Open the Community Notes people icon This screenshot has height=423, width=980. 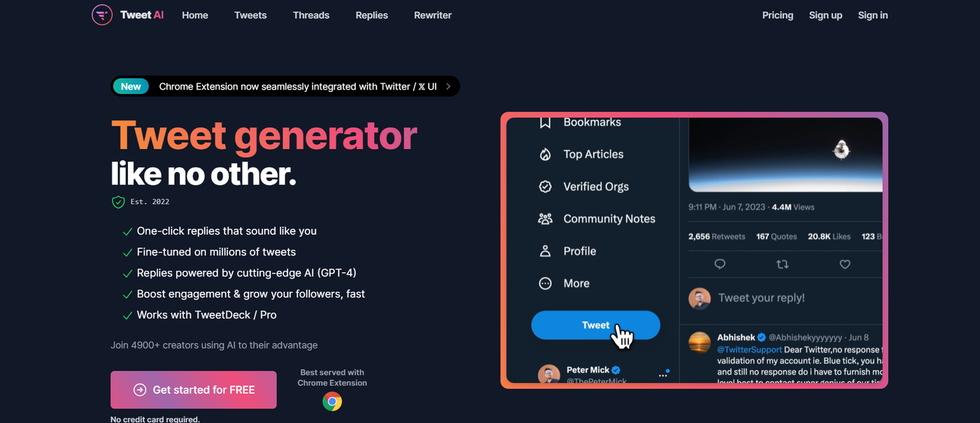[545, 219]
